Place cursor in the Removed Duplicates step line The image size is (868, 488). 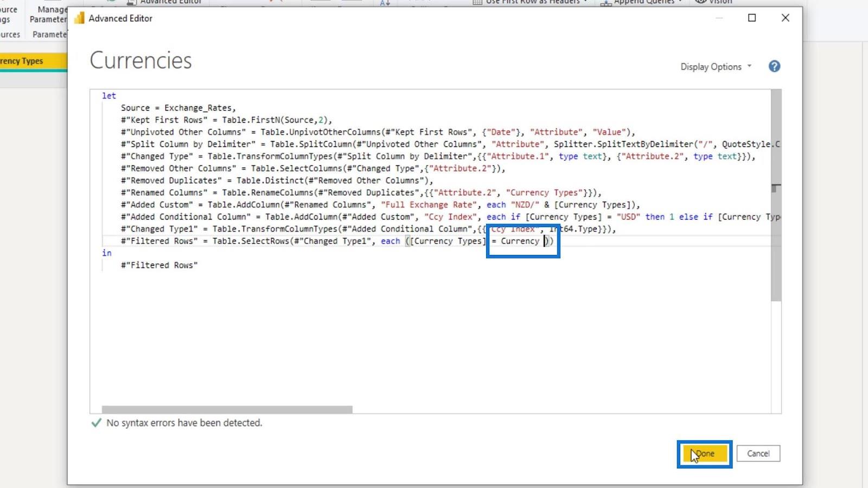click(x=277, y=181)
